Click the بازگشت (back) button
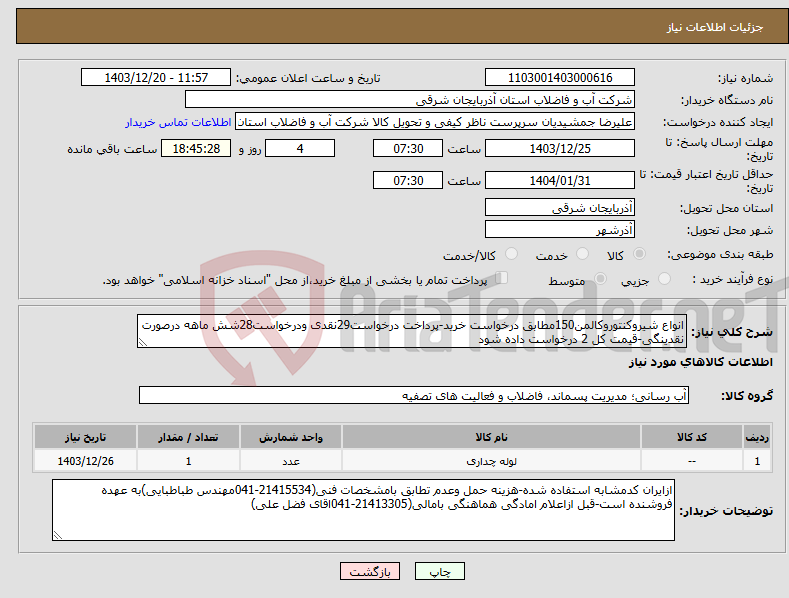 tap(370, 571)
